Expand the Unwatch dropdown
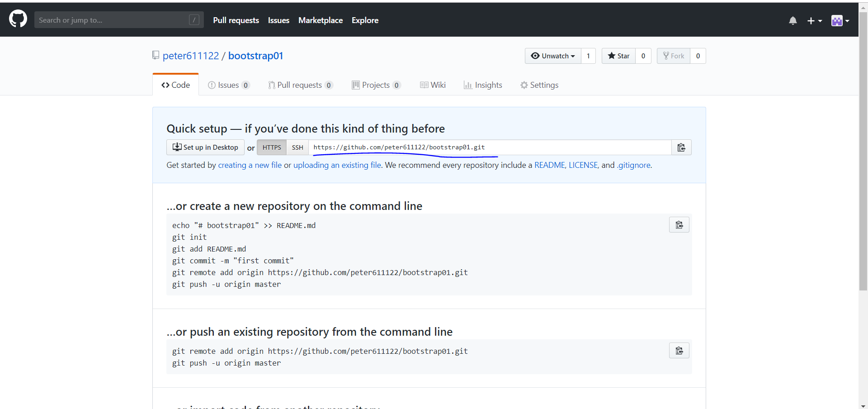 pyautogui.click(x=553, y=56)
